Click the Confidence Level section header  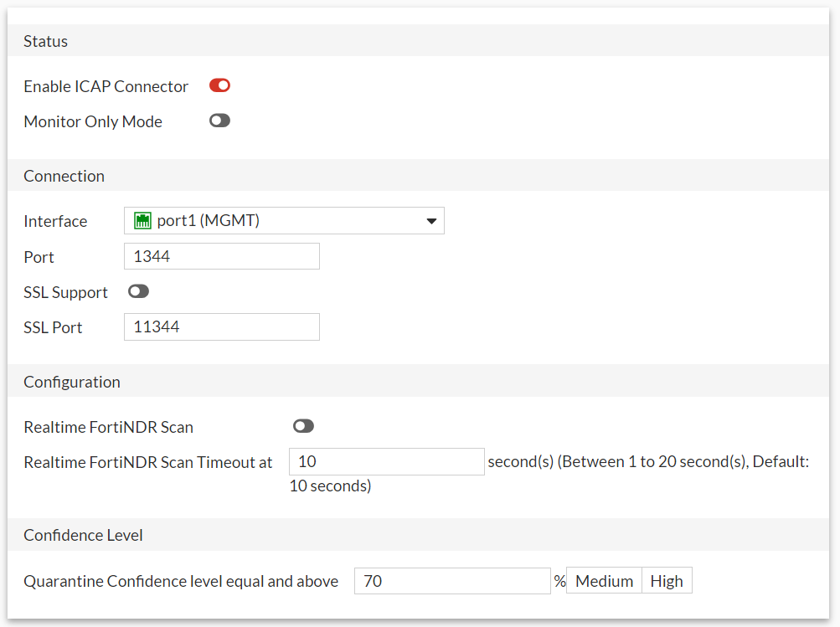(83, 535)
